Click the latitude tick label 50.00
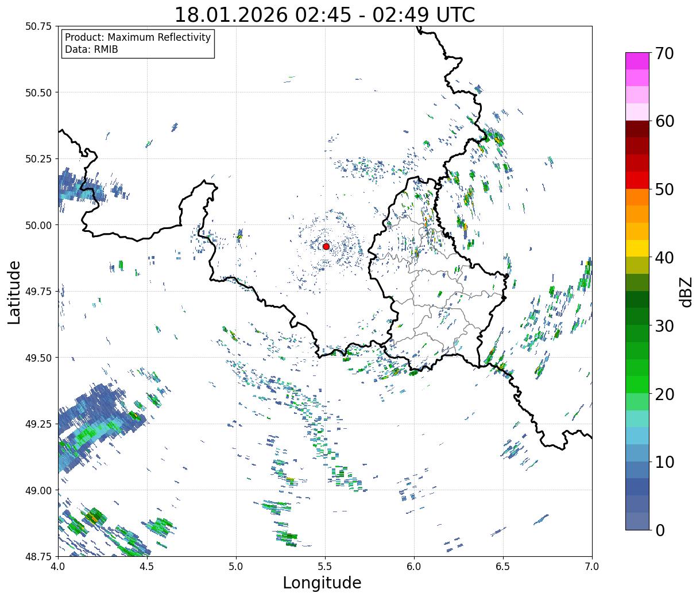 (x=39, y=225)
